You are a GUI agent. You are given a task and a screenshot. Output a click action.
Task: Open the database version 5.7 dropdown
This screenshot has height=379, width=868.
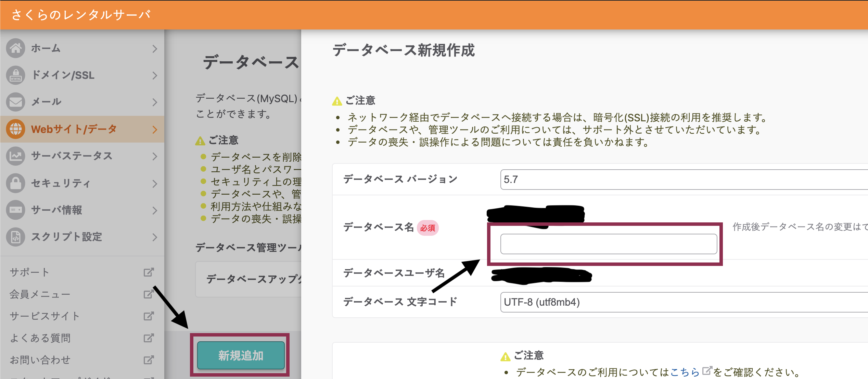tap(684, 179)
